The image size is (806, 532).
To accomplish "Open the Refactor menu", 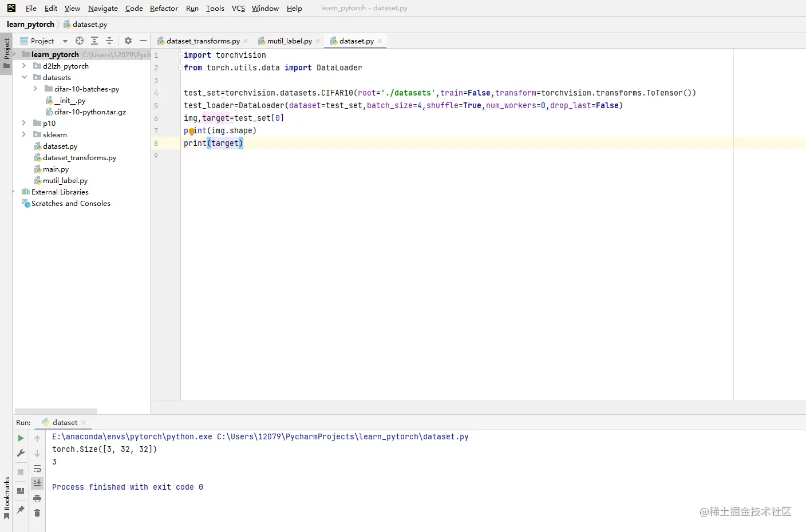I will pyautogui.click(x=164, y=9).
